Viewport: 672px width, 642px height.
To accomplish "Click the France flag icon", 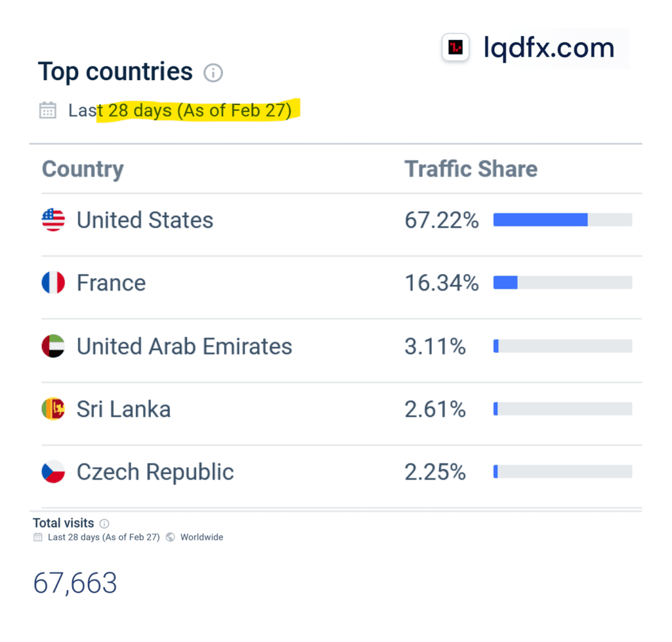I will (x=53, y=283).
